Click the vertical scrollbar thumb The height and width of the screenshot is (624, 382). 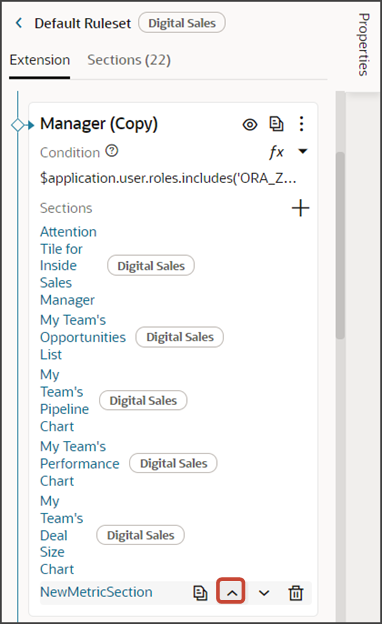(340, 245)
